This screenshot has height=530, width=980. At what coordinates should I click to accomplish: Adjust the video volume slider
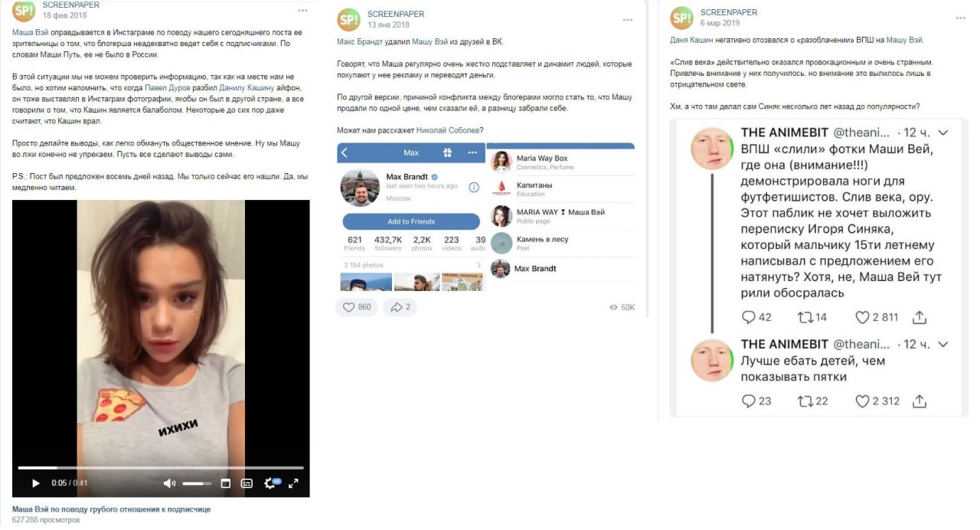[x=197, y=483]
